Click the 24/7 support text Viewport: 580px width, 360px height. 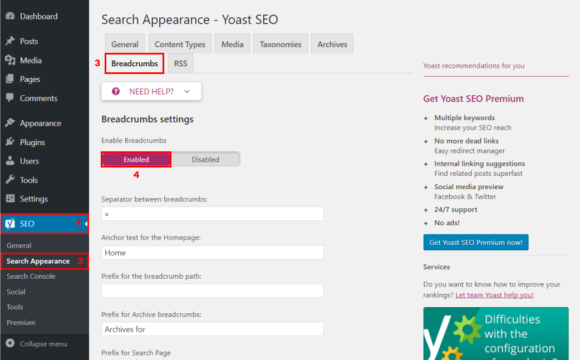click(x=456, y=209)
